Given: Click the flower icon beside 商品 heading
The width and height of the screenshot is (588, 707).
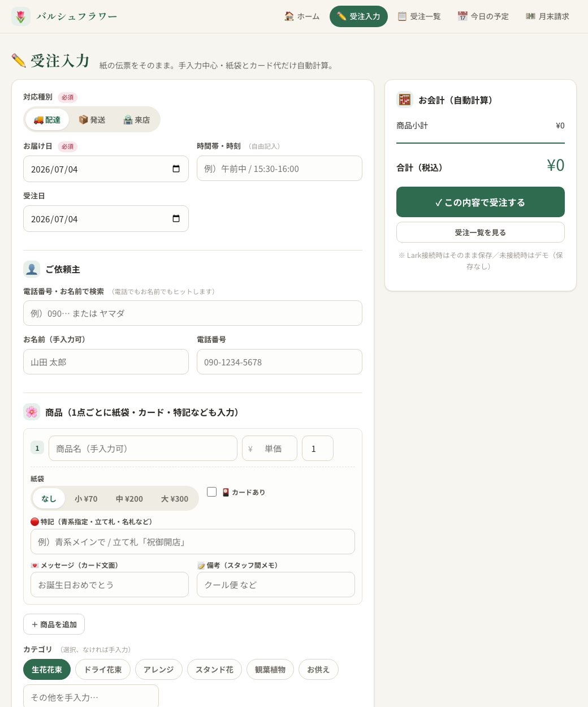Looking at the screenshot, I should [32, 412].
